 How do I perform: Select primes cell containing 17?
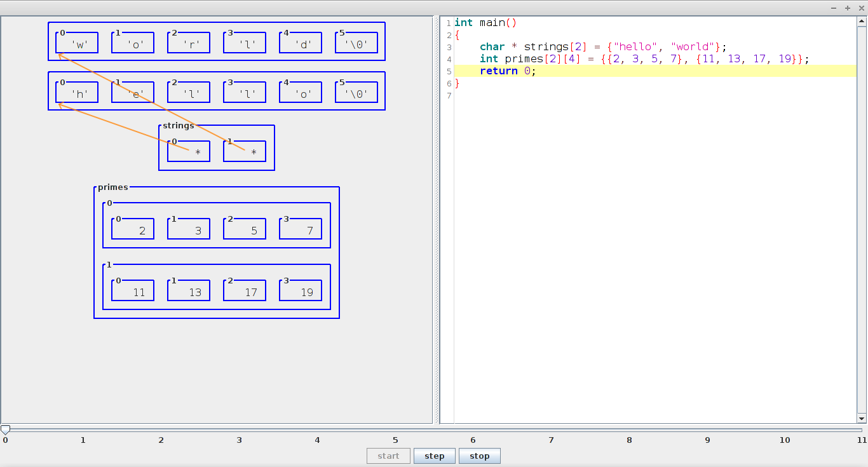point(245,290)
